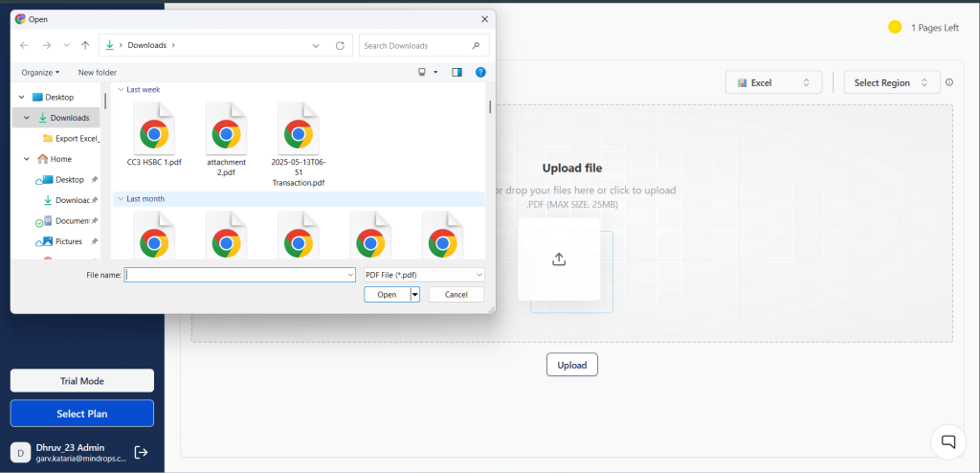Go up one folder level arrow

tap(85, 46)
